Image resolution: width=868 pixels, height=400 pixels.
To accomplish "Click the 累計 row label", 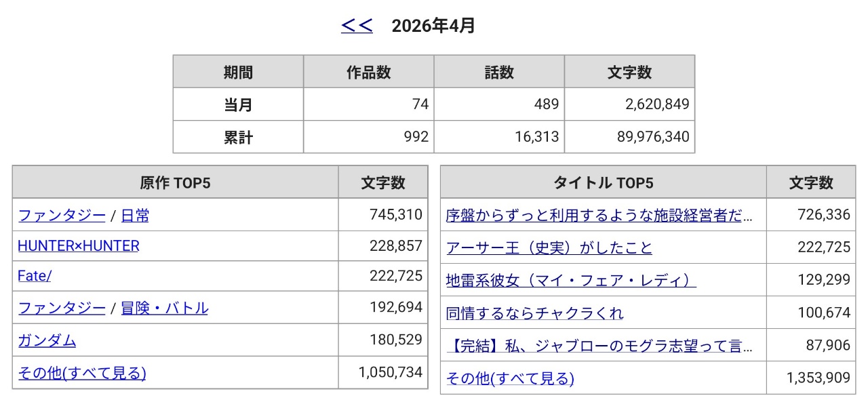I will coord(238,137).
